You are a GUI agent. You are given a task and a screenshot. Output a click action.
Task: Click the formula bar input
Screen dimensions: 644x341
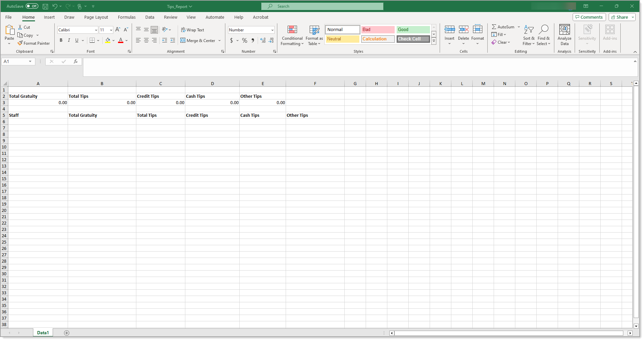point(358,67)
